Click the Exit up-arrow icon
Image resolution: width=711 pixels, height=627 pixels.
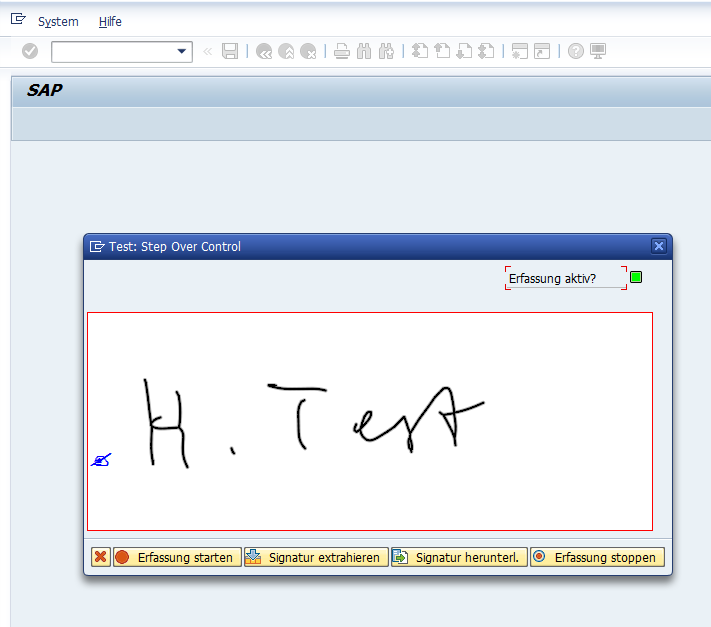click(x=286, y=51)
